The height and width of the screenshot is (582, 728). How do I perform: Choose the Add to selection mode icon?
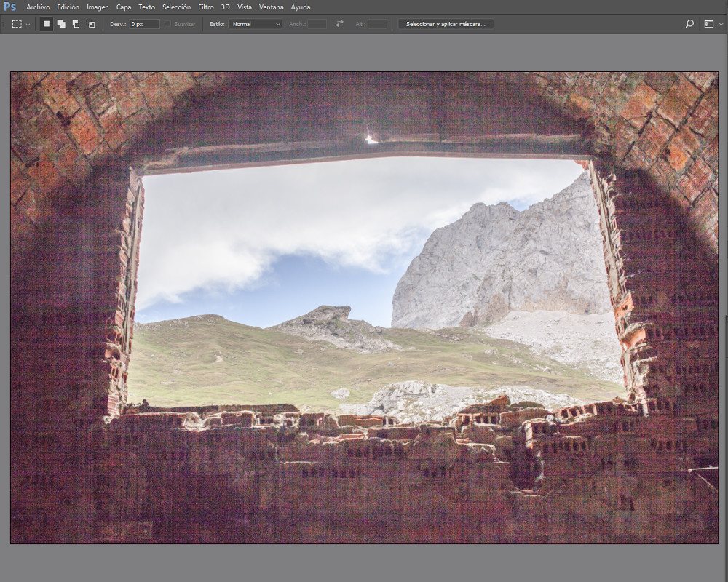click(x=61, y=24)
